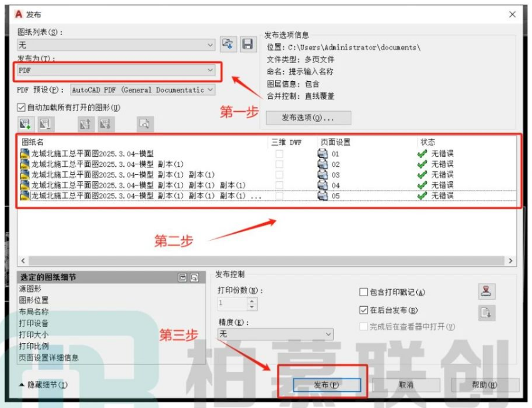
Task: Click the background publish settings icon
Action: 486,312
